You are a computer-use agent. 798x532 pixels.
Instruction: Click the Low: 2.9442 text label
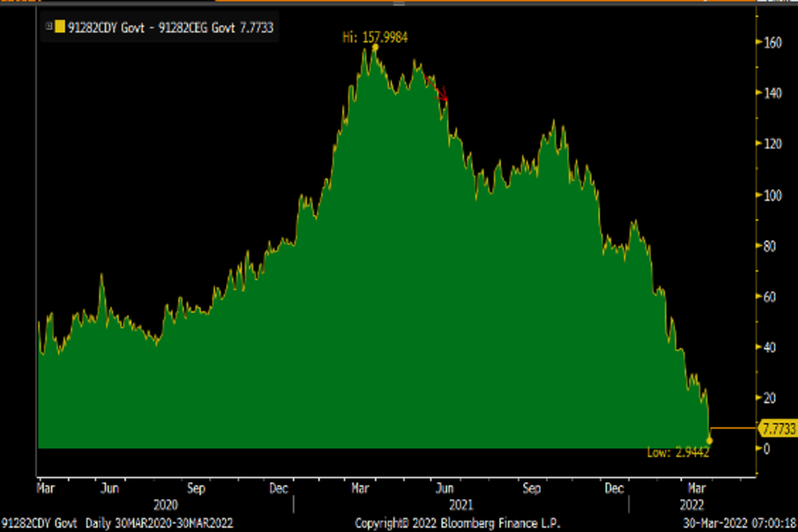click(678, 453)
